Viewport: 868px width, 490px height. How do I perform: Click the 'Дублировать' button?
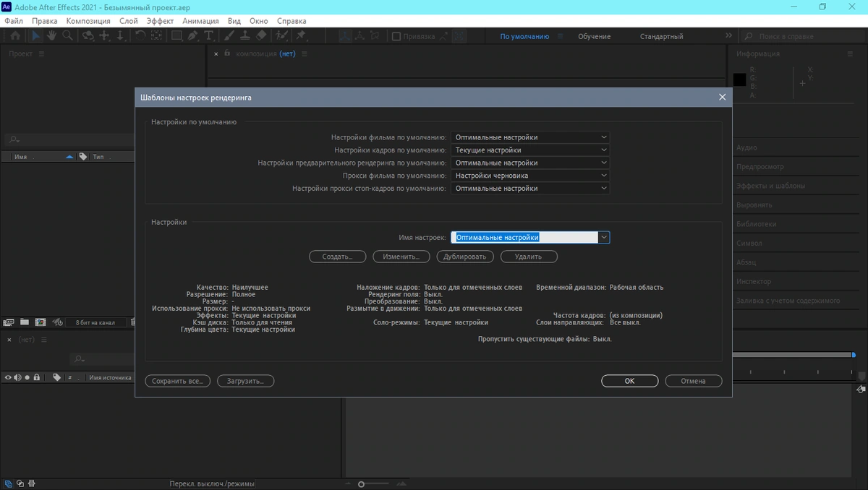[x=466, y=257]
